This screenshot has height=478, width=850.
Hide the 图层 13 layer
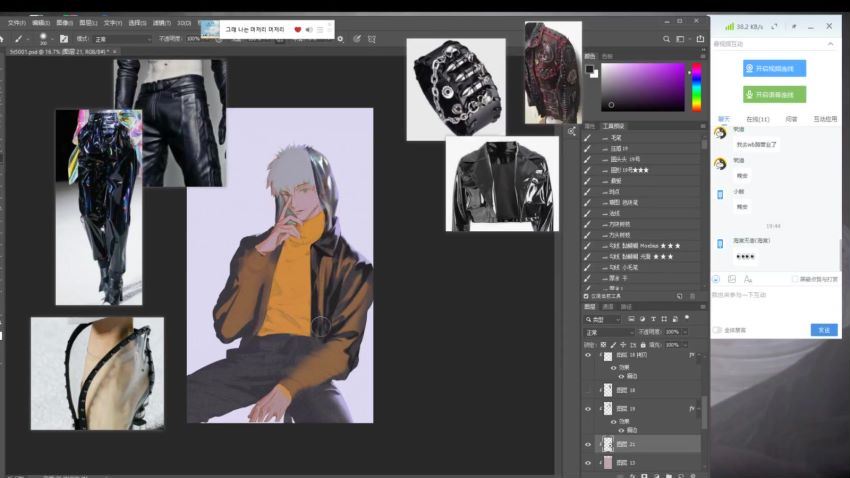coord(588,463)
